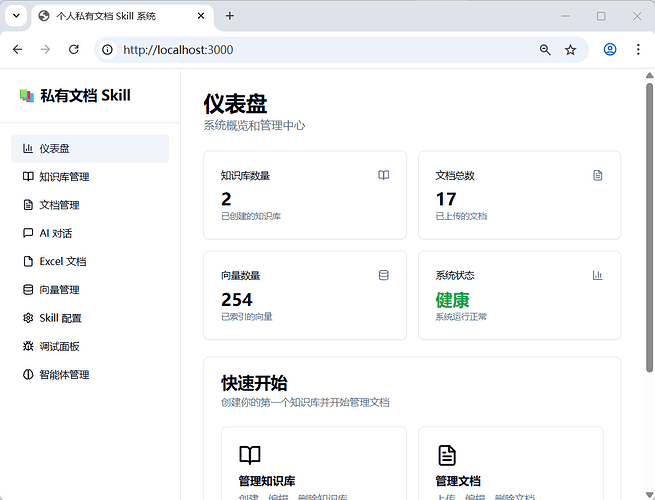Open the 调试面板 page
655x500 pixels.
(90, 346)
